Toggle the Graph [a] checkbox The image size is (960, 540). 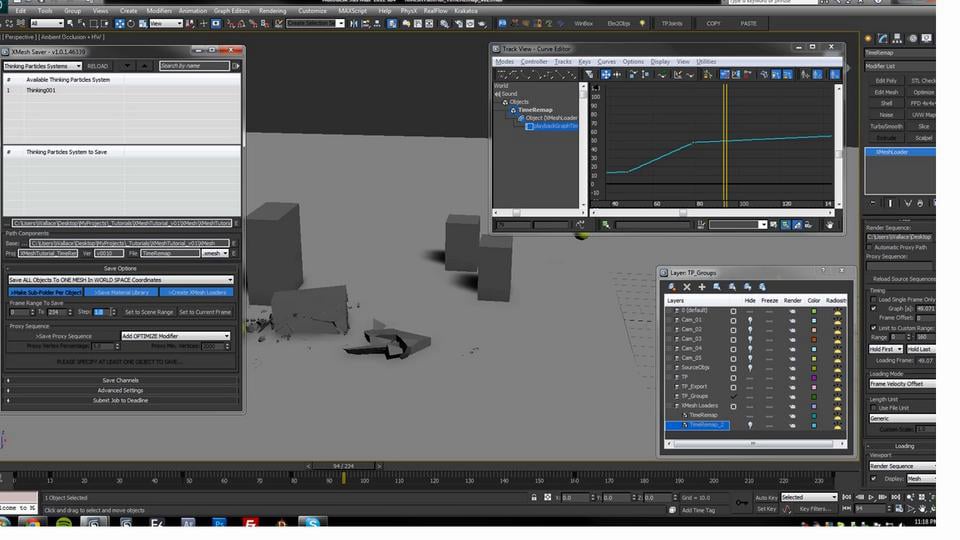[x=874, y=309]
